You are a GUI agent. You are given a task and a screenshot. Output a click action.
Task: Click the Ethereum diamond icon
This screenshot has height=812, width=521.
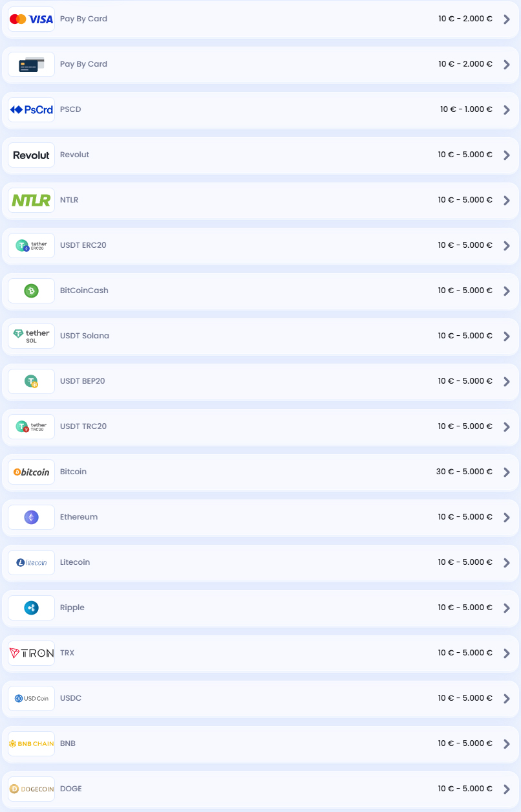click(31, 518)
